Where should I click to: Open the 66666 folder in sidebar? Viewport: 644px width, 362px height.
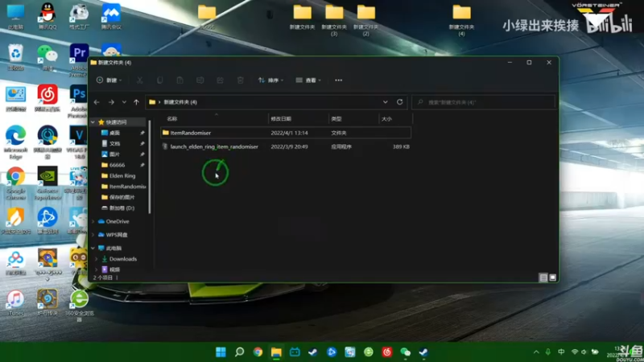pos(117,165)
